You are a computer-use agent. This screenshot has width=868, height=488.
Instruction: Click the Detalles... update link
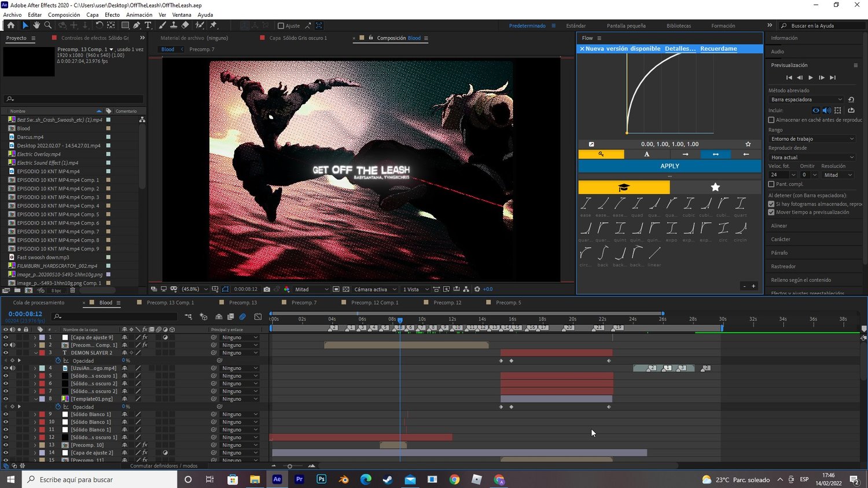pyautogui.click(x=680, y=49)
